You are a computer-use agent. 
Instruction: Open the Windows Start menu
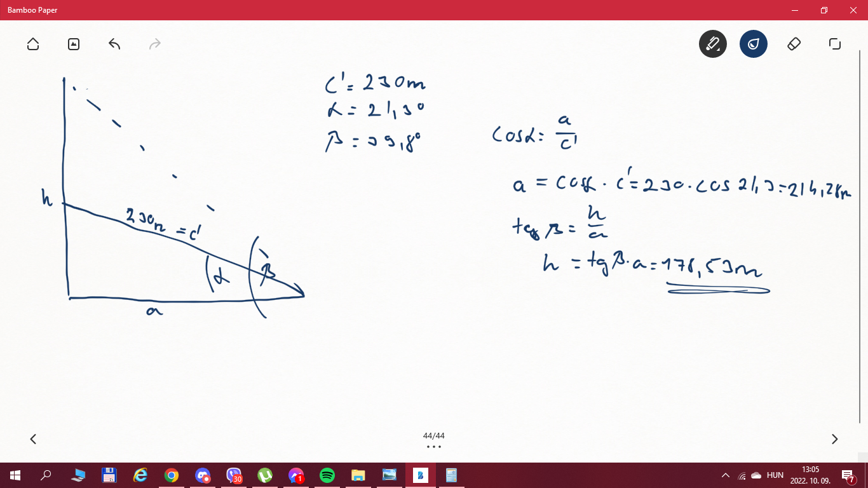click(x=15, y=475)
